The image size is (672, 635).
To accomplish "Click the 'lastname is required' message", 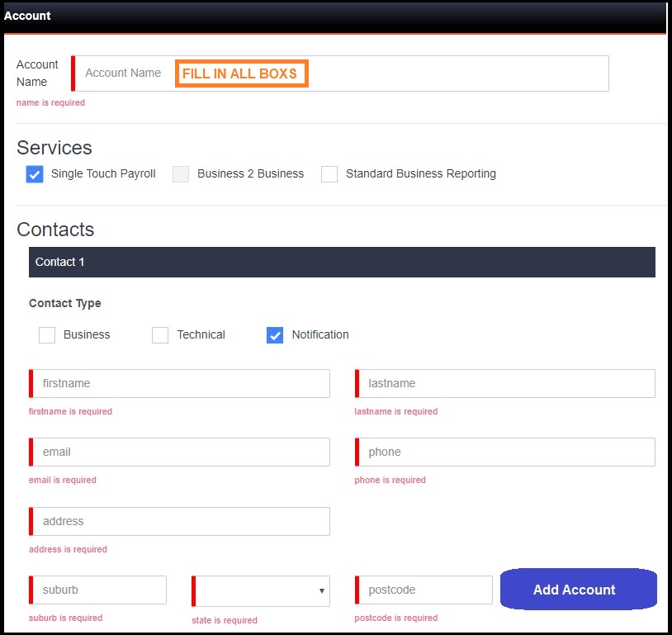I will click(396, 411).
